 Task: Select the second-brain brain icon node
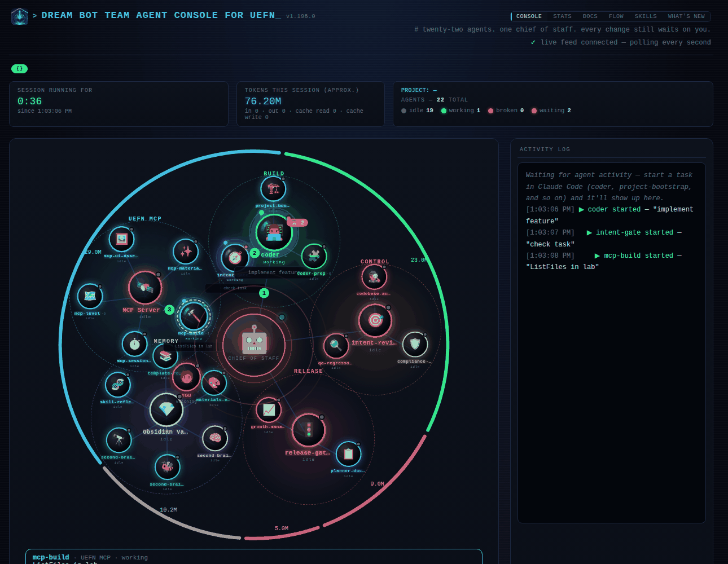click(x=214, y=438)
